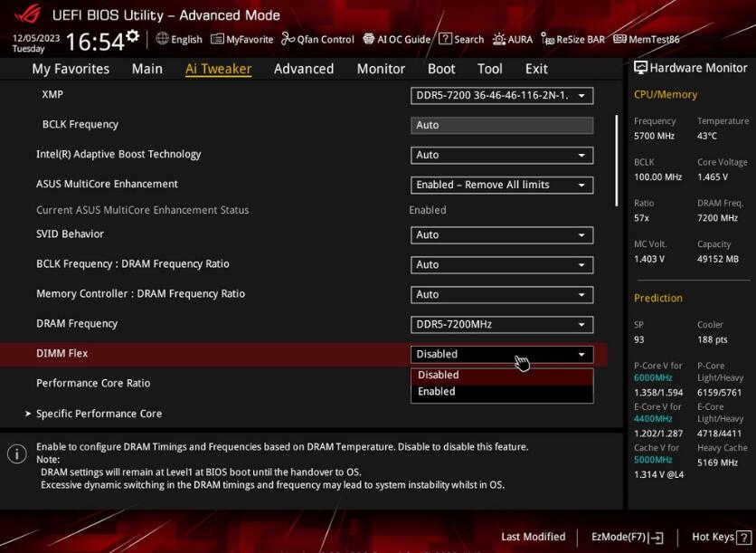Open BCLK Frequency : DRAM Frequency Ratio dropdown
This screenshot has height=553, width=756.
502,265
